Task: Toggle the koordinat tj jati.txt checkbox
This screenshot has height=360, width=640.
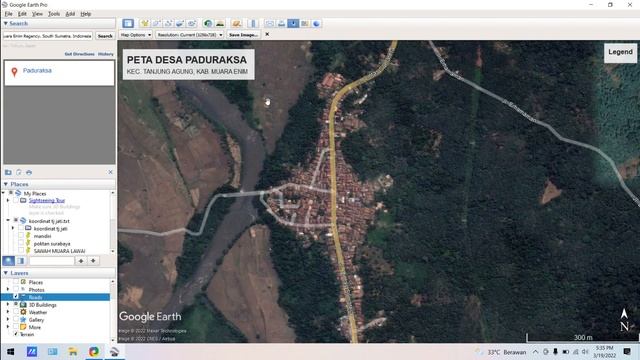Action: [16, 220]
